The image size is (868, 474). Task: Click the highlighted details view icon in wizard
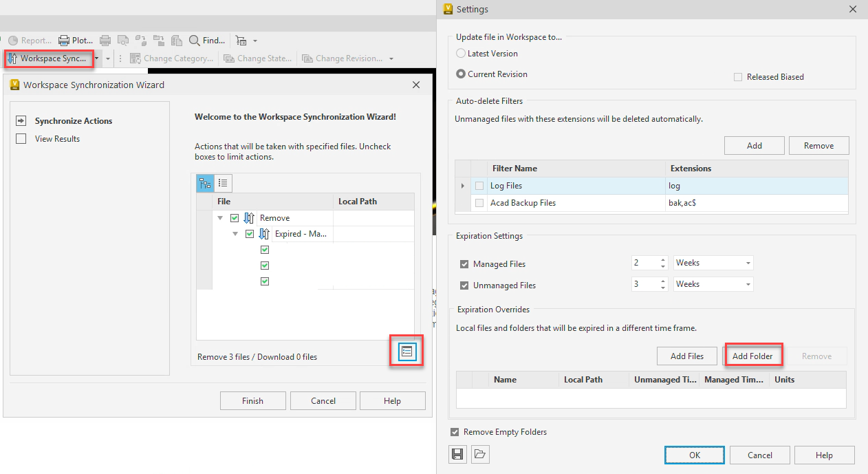(x=406, y=351)
